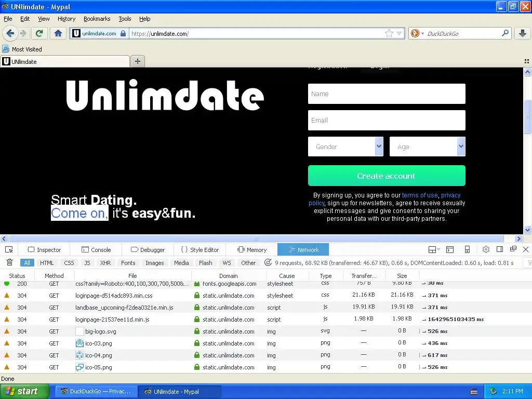This screenshot has width=532, height=399.
Task: Toggle the split console icon
Action: point(450,250)
